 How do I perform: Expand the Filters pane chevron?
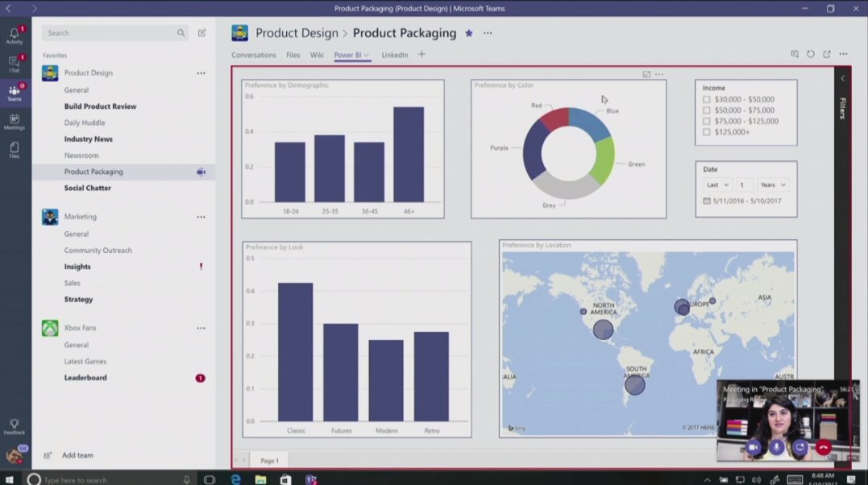842,78
